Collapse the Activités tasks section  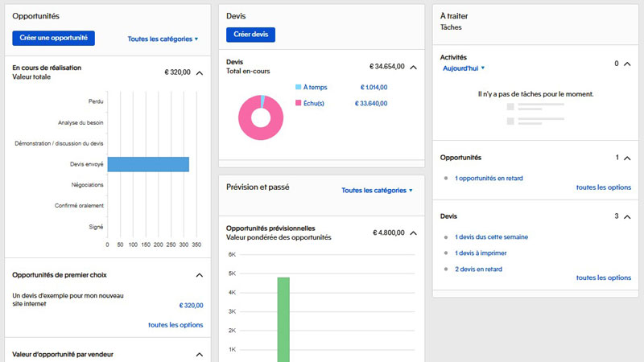(x=626, y=63)
